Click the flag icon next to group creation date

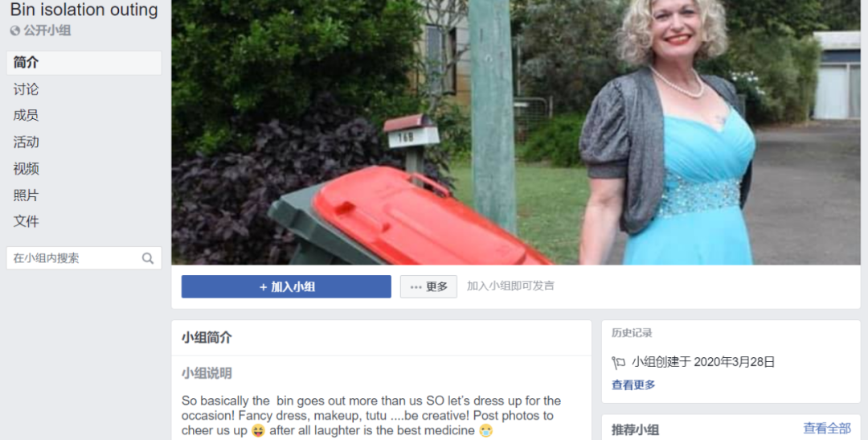pyautogui.click(x=618, y=363)
